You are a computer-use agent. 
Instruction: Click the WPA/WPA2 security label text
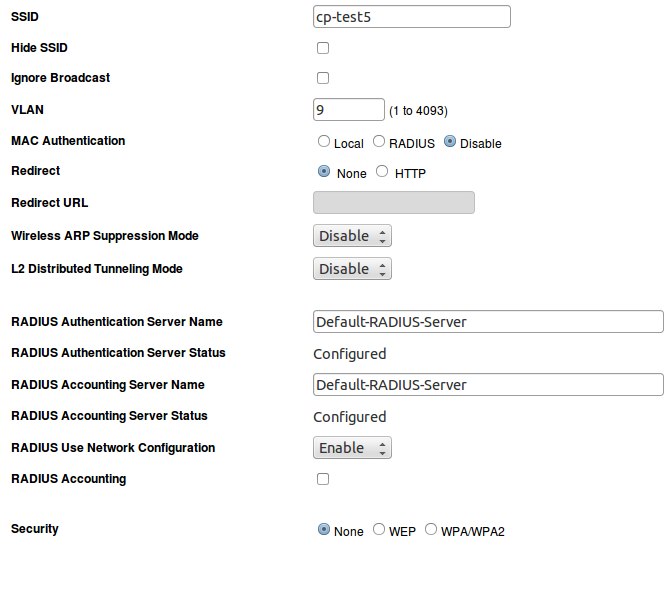coord(472,531)
